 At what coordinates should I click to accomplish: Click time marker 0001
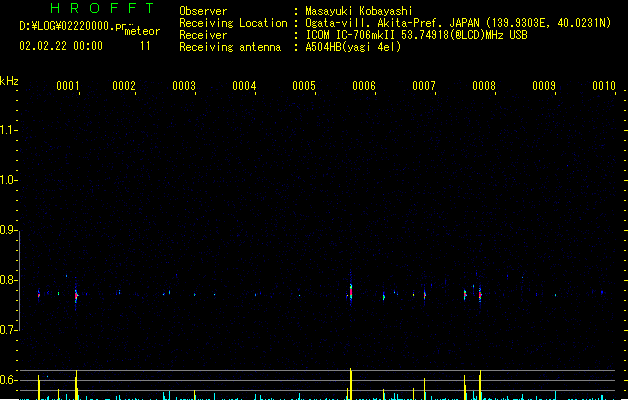coord(67,86)
